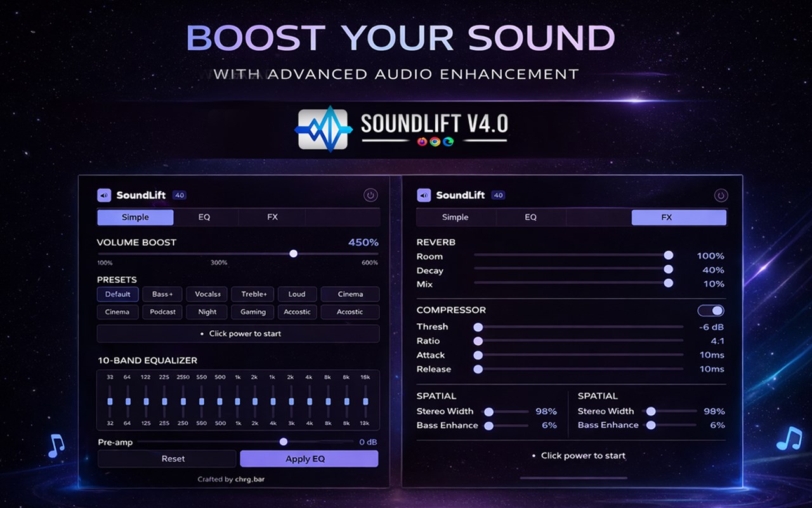Choose the Podcast preset
Screen dimensions: 812x508
162,312
